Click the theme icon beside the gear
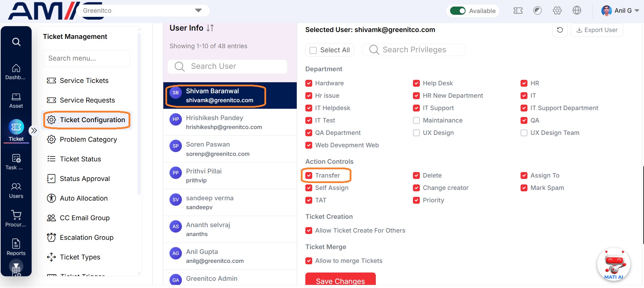 [537, 11]
